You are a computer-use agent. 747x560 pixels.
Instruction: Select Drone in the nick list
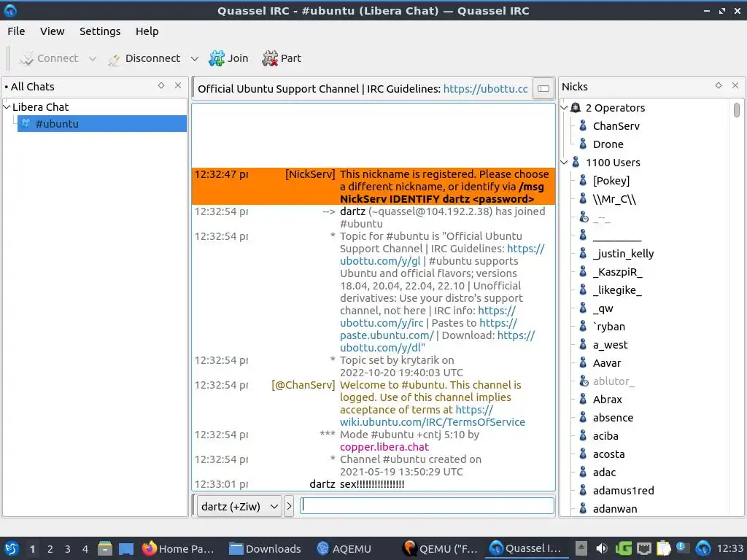608,144
